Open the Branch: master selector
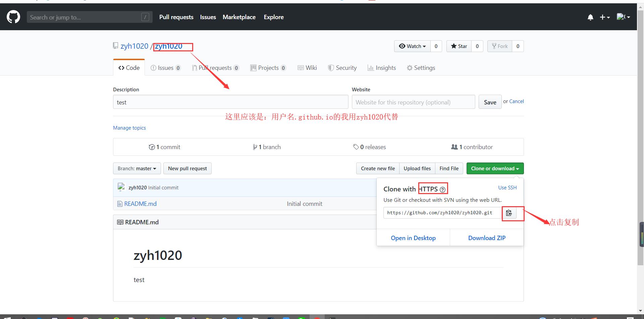 (137, 169)
